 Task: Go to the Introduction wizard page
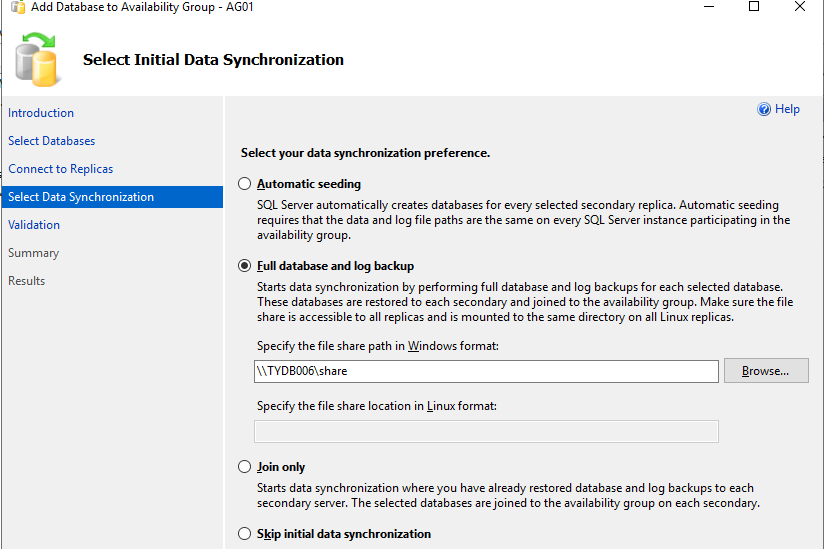pyautogui.click(x=41, y=113)
